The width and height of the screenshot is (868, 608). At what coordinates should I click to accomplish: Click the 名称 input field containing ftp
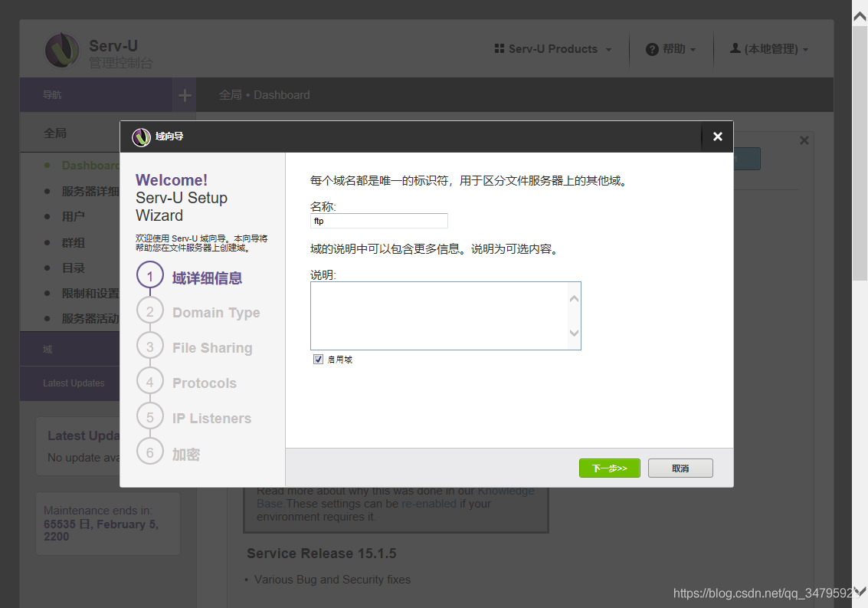[379, 221]
